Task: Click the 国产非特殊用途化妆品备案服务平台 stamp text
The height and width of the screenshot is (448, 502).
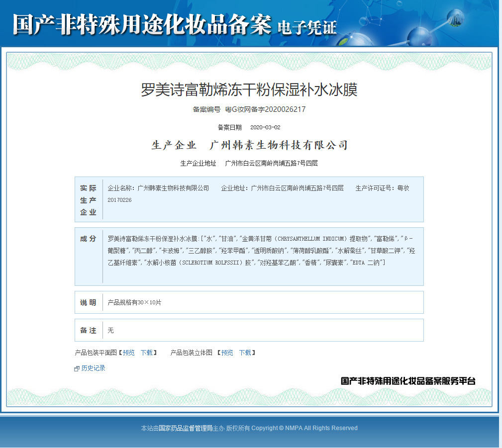Action: click(x=408, y=381)
